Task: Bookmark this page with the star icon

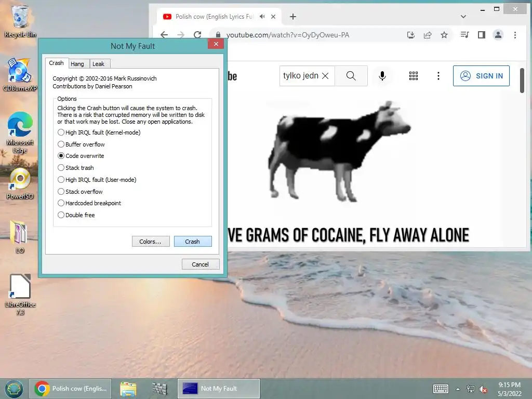Action: click(x=444, y=35)
